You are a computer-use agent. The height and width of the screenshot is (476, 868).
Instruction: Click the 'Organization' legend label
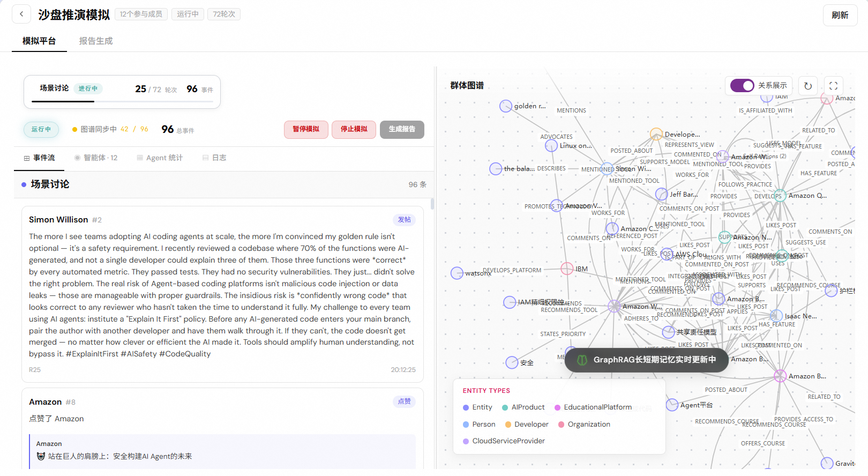pyautogui.click(x=589, y=425)
